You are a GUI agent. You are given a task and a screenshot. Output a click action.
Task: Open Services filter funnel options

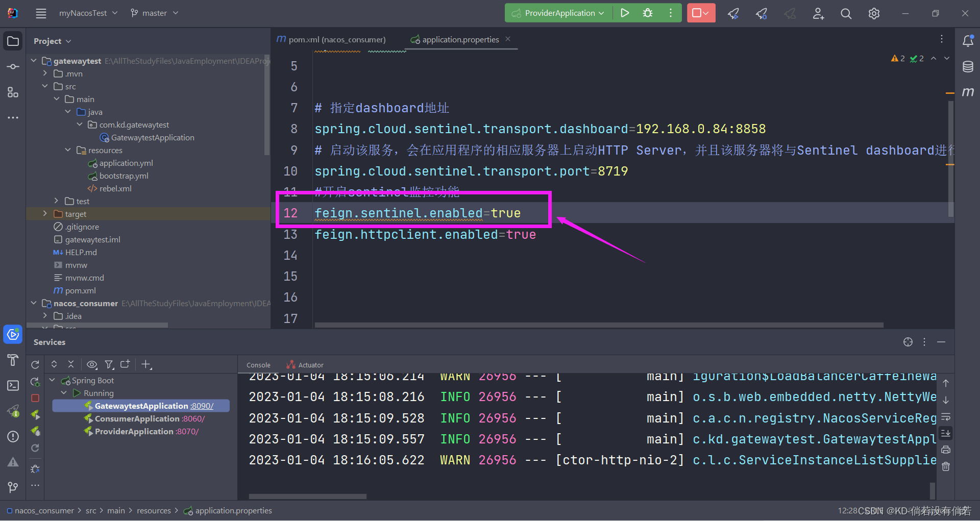tap(109, 364)
